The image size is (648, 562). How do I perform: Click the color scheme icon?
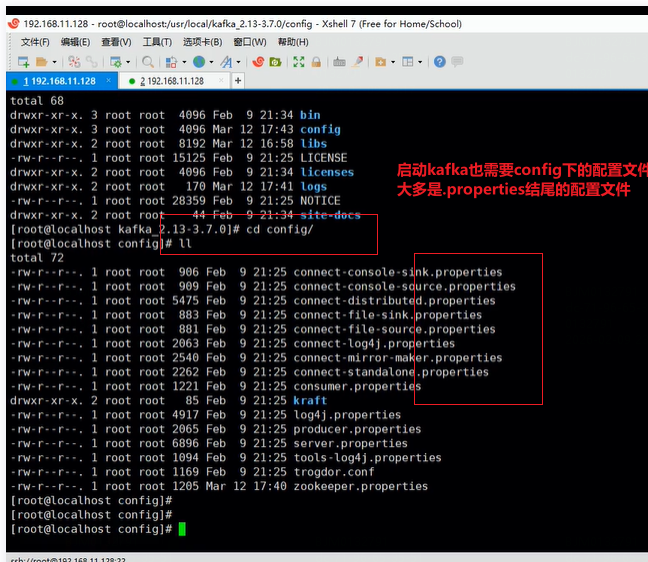171,62
